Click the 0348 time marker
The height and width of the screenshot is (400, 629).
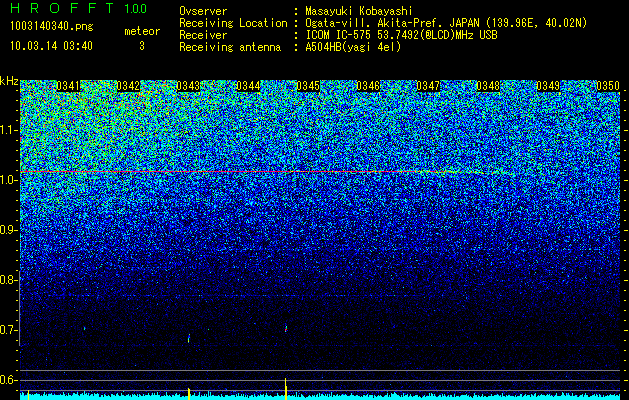coord(488,86)
